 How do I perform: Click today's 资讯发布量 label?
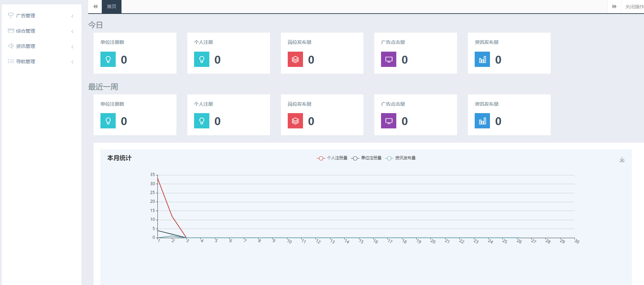[487, 42]
